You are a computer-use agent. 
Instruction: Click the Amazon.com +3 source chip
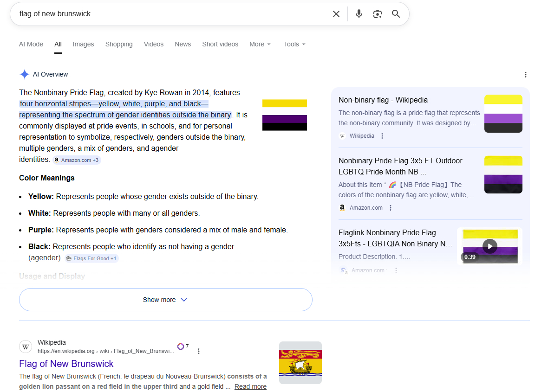77,160
